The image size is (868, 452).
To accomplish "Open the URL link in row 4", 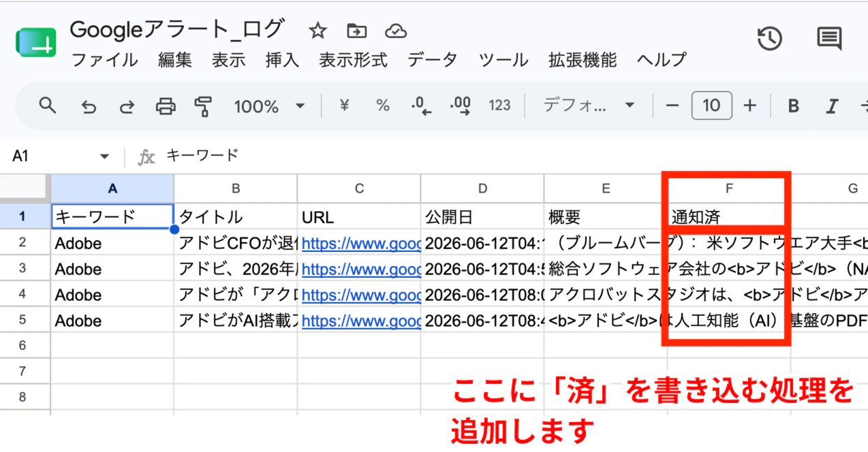I will [x=361, y=295].
